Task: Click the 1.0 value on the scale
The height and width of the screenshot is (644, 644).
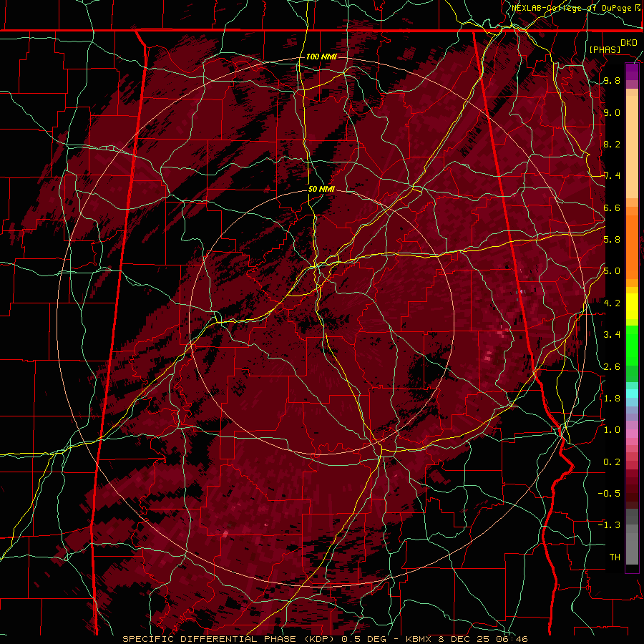Action: tap(612, 430)
